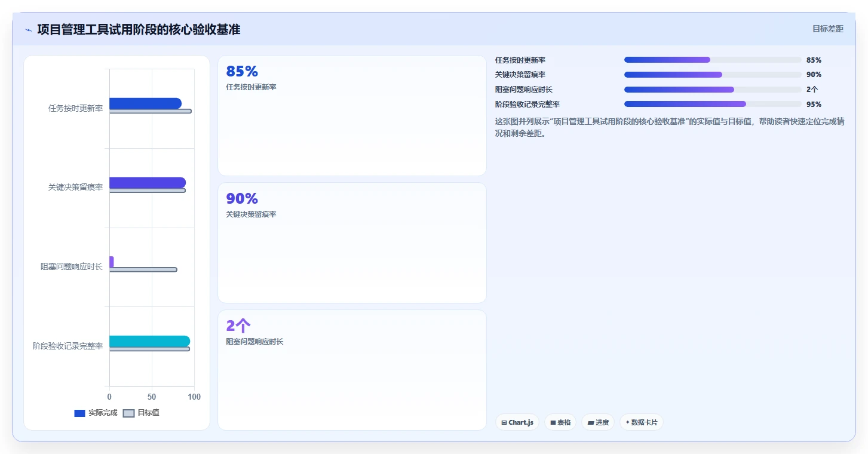This screenshot has height=454, width=868.
Task: Click chart axis label 阻塞问题响应时长
Action: pyautogui.click(x=72, y=266)
